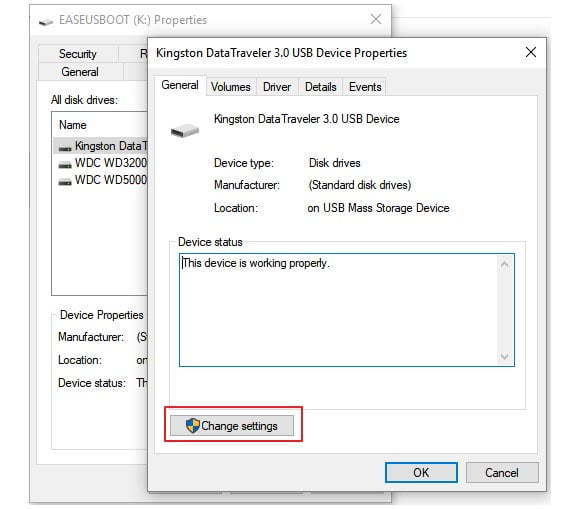
Task: Dismiss dialog with Cancel button
Action: coord(502,472)
